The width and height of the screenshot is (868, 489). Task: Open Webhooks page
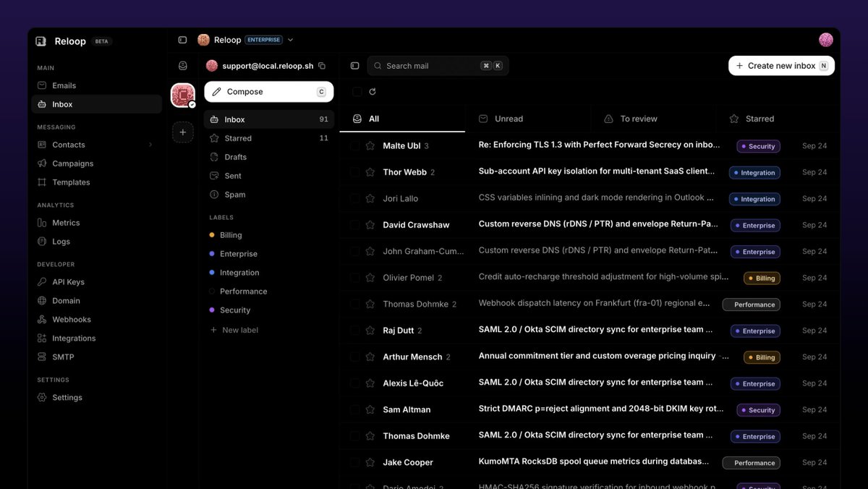pos(96,320)
